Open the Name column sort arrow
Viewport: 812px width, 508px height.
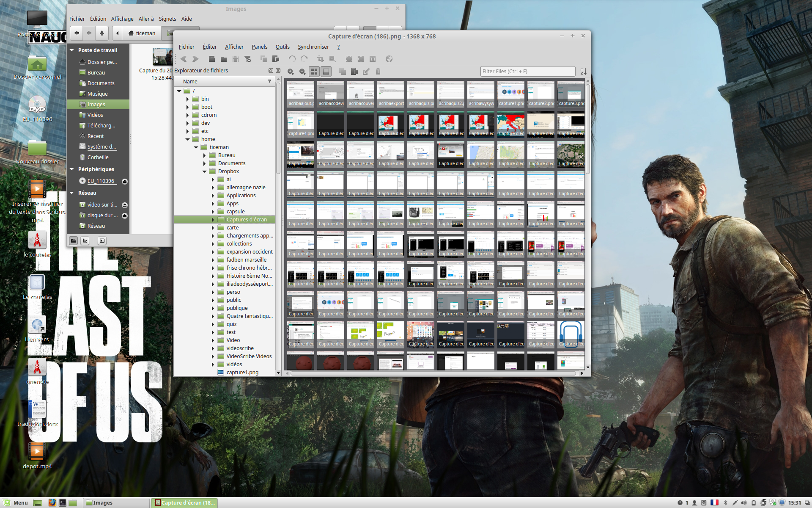coord(269,81)
